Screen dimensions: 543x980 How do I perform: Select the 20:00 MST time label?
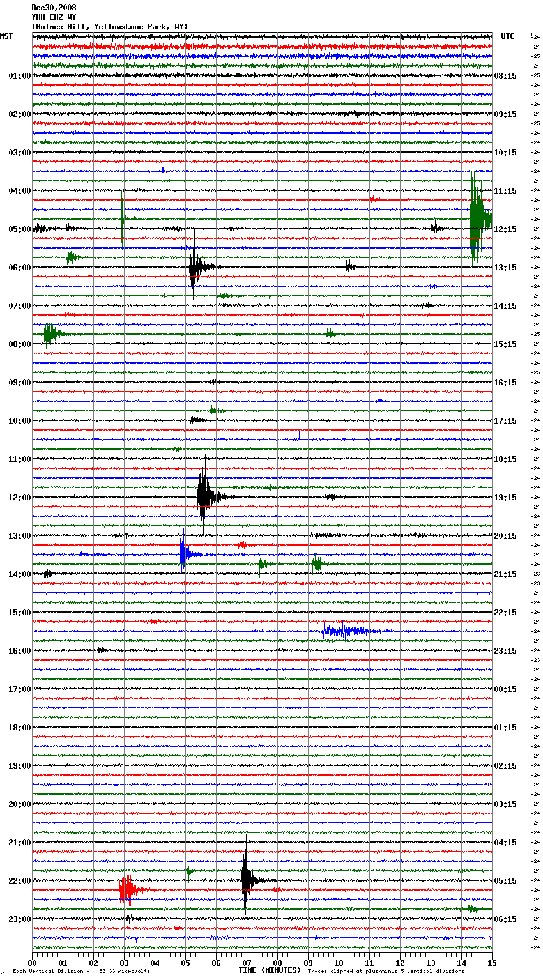(x=19, y=804)
